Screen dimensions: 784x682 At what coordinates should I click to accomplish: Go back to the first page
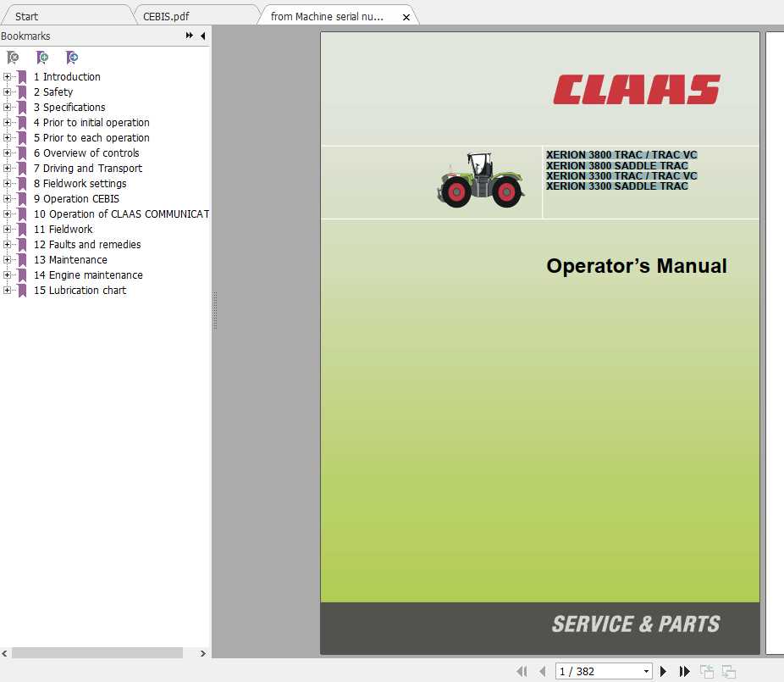(x=522, y=671)
